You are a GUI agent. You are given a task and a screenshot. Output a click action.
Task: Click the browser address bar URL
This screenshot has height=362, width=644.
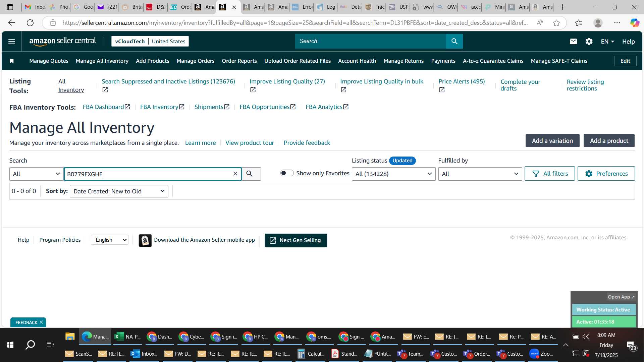[295, 23]
